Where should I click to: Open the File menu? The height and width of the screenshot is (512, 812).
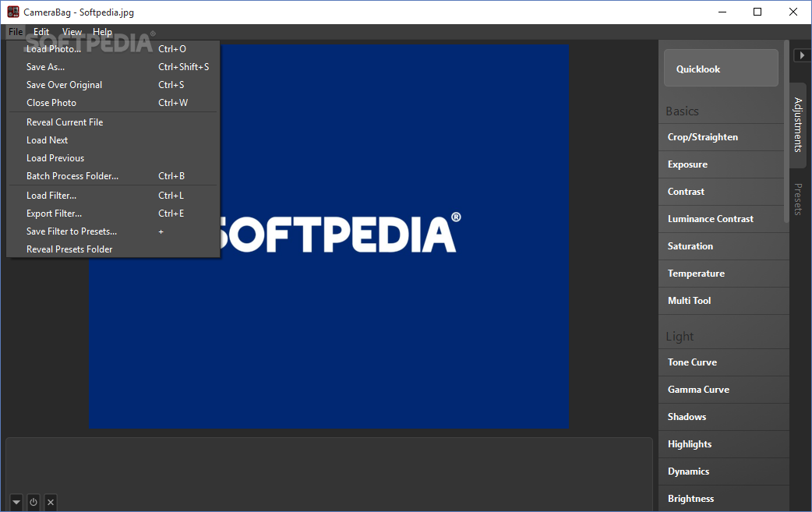16,32
